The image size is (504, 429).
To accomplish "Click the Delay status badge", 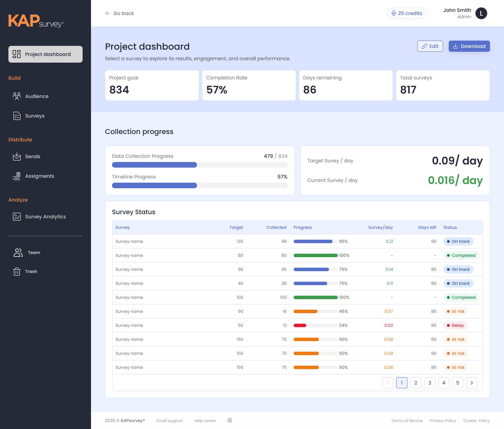I will pyautogui.click(x=455, y=325).
